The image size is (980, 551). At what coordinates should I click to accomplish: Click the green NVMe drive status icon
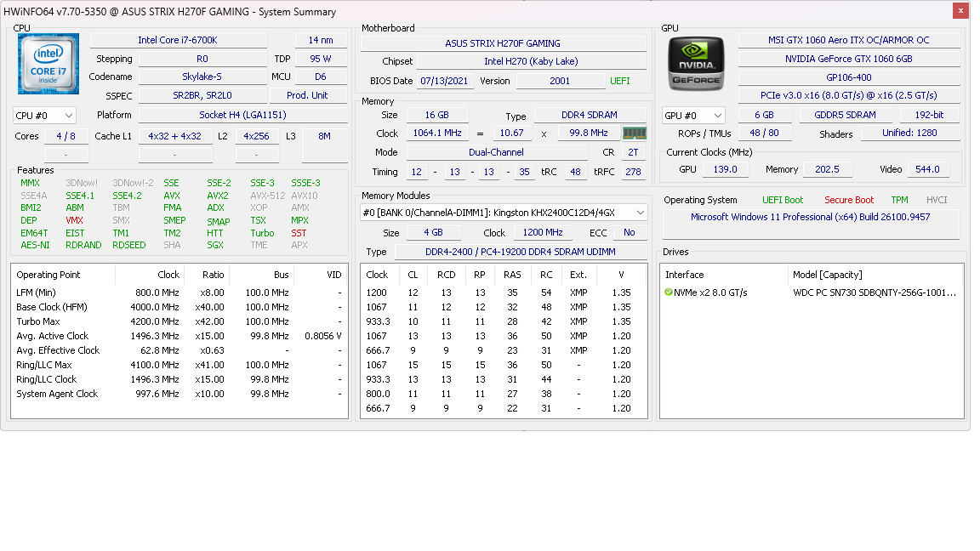tap(668, 292)
